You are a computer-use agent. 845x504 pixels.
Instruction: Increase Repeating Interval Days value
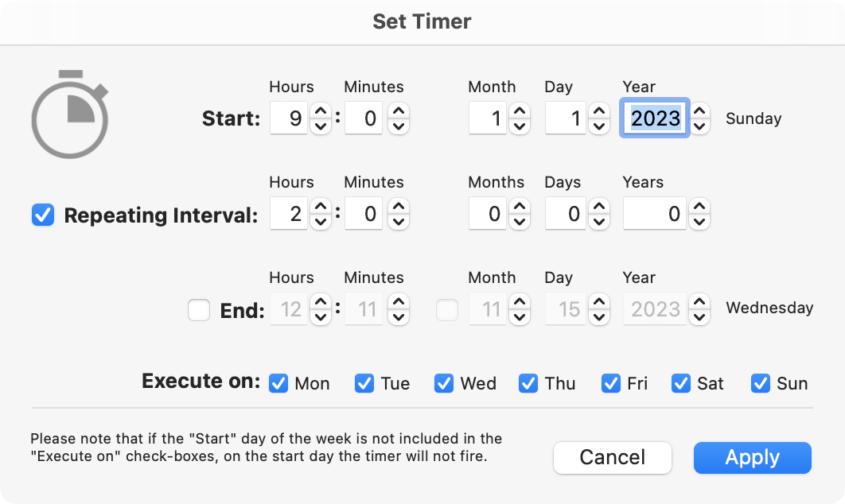(x=599, y=206)
